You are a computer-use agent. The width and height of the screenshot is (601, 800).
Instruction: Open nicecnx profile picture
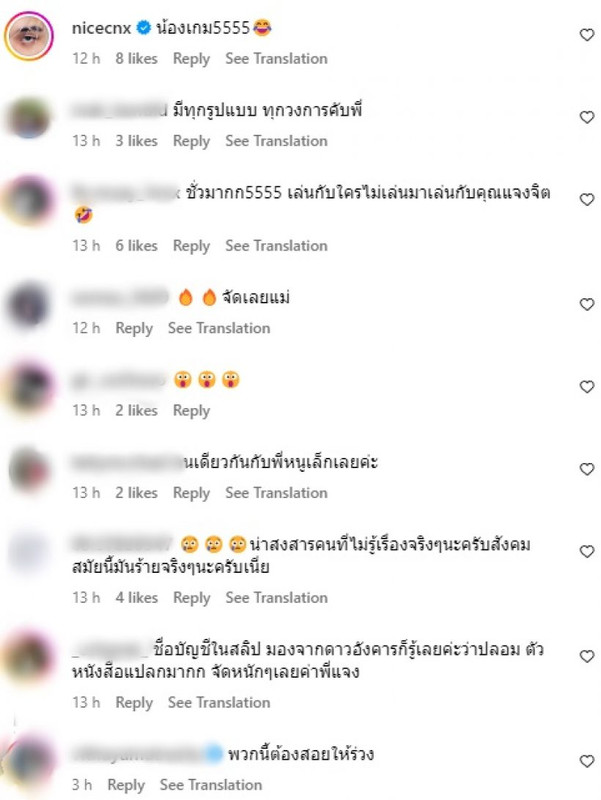click(x=29, y=36)
